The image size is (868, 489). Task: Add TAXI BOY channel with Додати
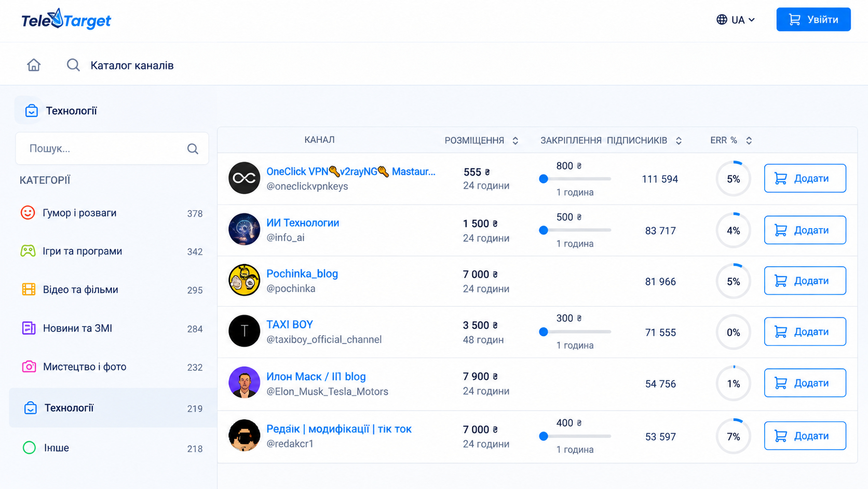point(805,332)
